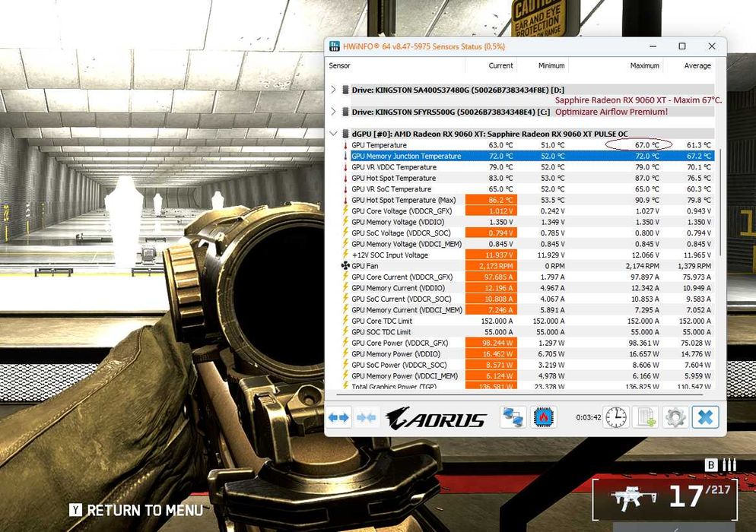Reset min/max values with clock icon

pos(616,417)
